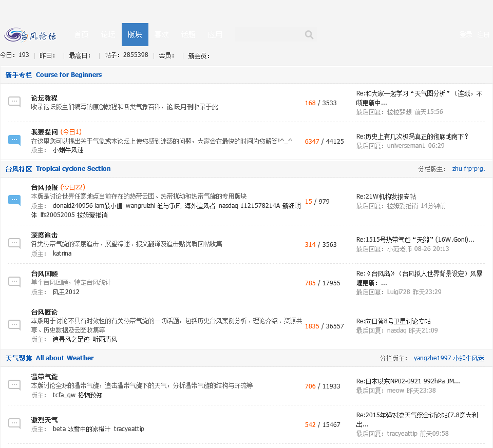The height and width of the screenshot is (448, 493).
Task: Open section header 新手专栏 Course for Beginners
Action: [53, 75]
